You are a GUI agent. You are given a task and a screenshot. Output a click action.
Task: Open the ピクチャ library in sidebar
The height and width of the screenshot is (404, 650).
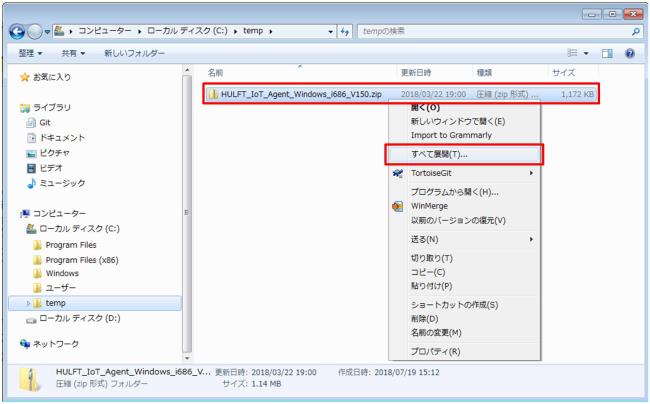pyautogui.click(x=32, y=153)
